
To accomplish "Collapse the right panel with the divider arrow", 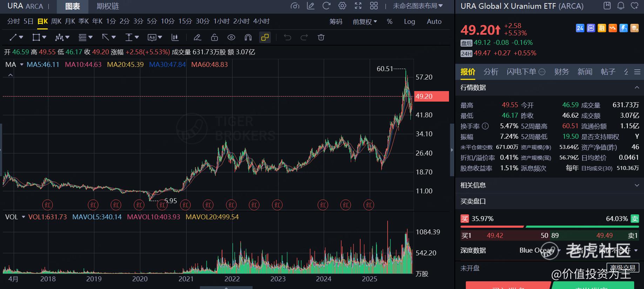I will pos(452,150).
